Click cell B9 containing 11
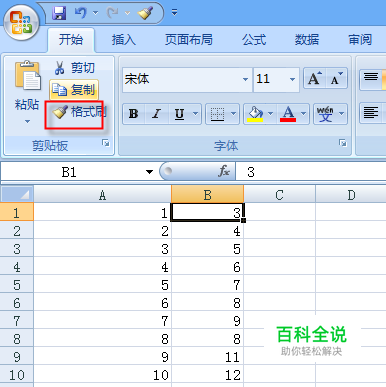386x387 pixels. (x=207, y=356)
